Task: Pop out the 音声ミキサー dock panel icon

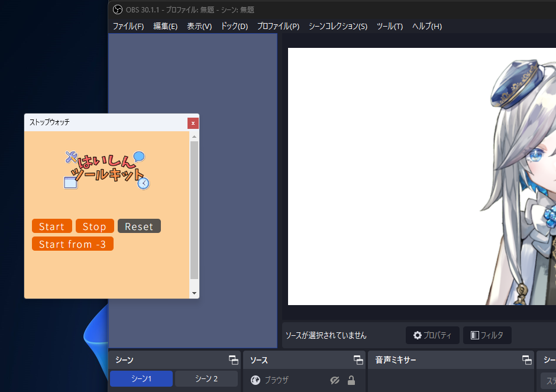Action: 527,360
